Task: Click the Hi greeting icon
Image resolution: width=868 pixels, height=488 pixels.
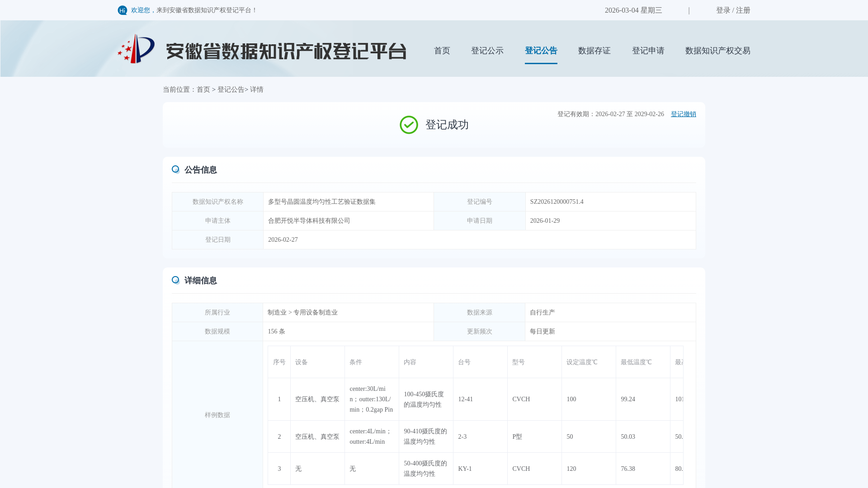Action: 123,10
